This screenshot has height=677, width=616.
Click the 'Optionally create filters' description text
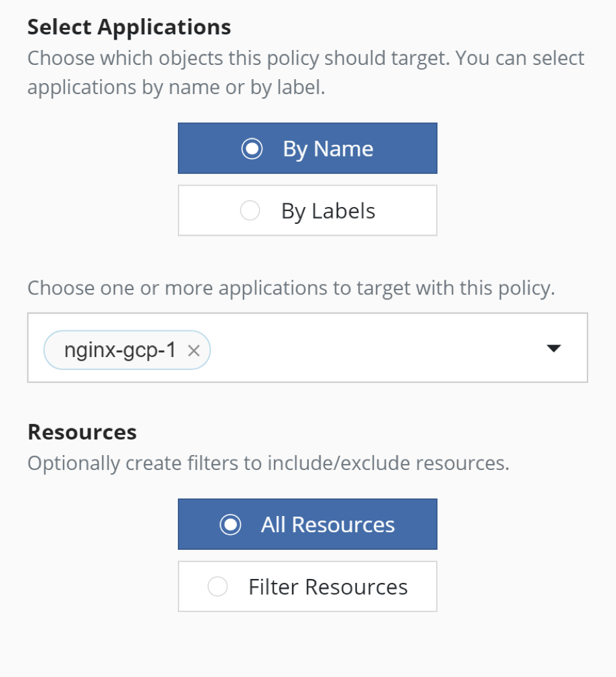pos(269,463)
